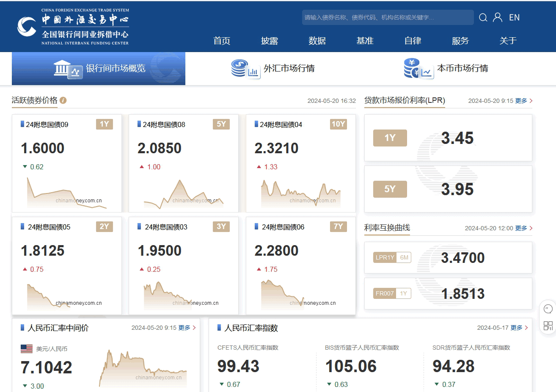Screen dimensions: 556x392
Task: Click the 10Y badge on 24附息国债04
Action: [x=339, y=124]
